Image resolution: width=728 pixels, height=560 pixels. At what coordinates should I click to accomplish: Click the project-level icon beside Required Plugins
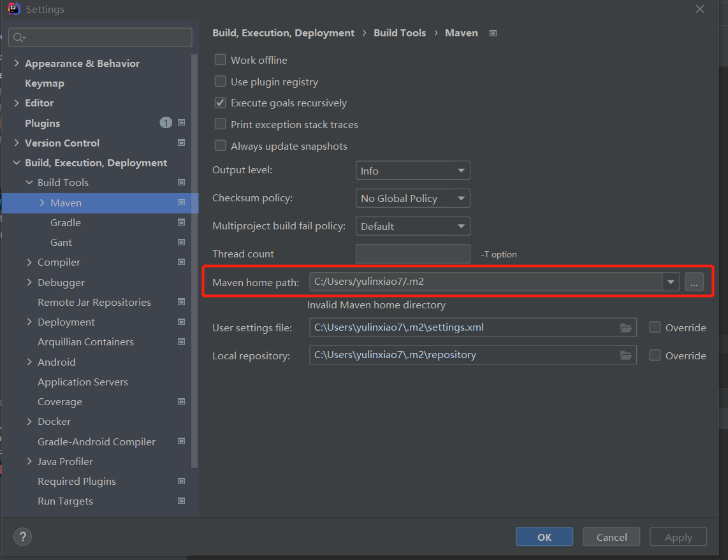click(x=182, y=481)
